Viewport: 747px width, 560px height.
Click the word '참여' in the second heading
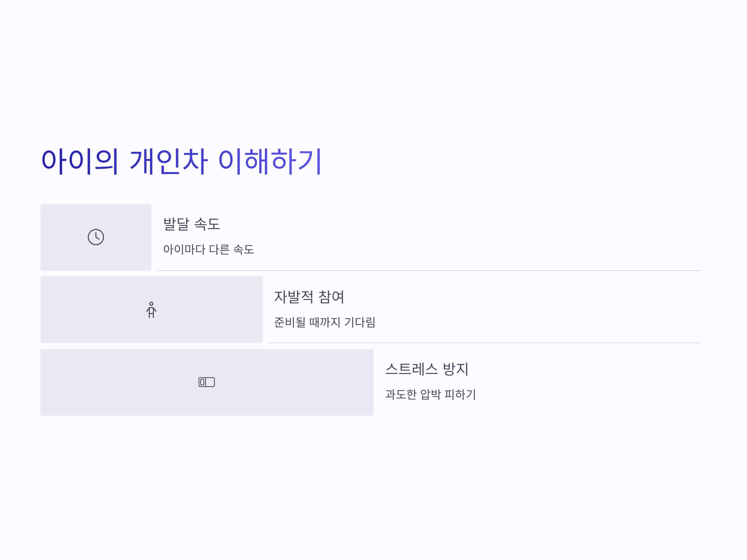pyautogui.click(x=331, y=297)
